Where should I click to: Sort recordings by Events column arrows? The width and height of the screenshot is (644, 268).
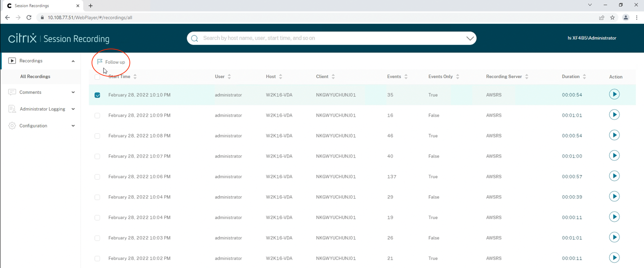[x=406, y=77]
